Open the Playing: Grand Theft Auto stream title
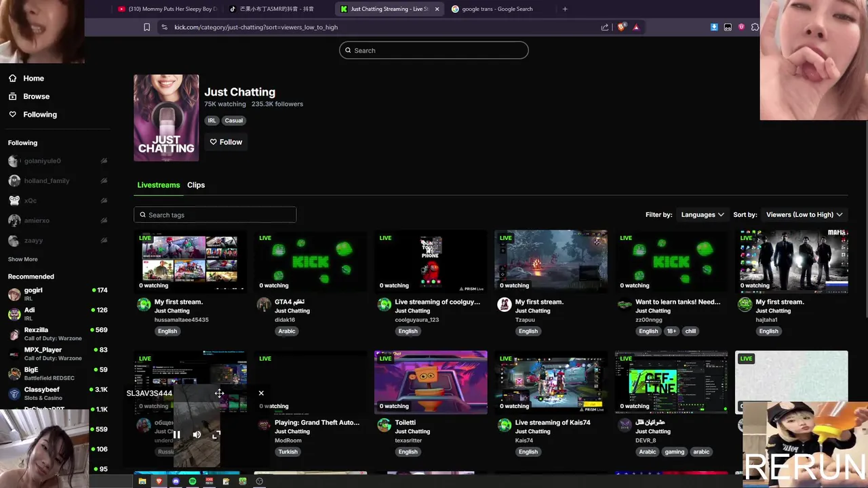 (x=317, y=422)
